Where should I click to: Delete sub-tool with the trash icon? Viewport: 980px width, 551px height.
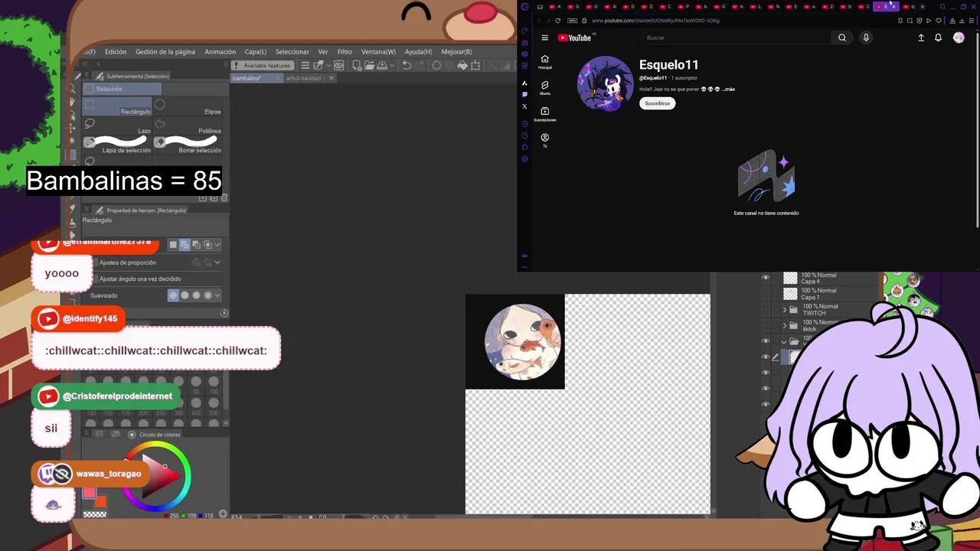(x=224, y=197)
